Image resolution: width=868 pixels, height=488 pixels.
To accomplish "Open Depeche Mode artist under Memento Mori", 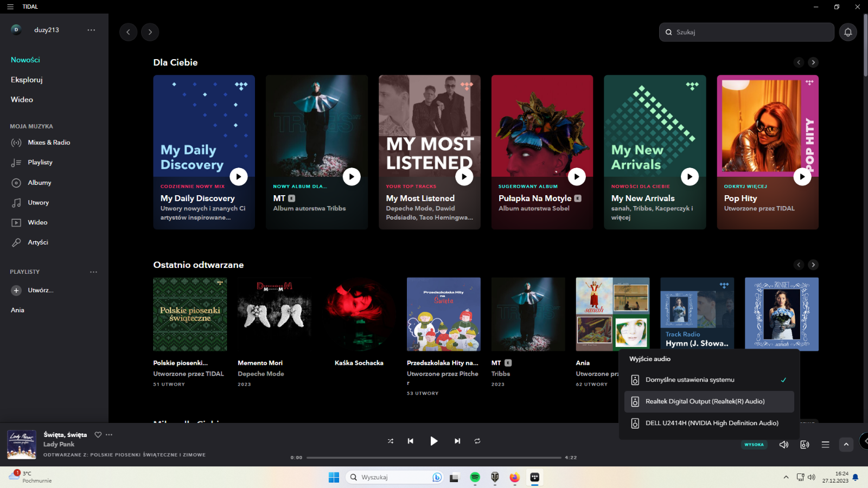I will (x=261, y=374).
